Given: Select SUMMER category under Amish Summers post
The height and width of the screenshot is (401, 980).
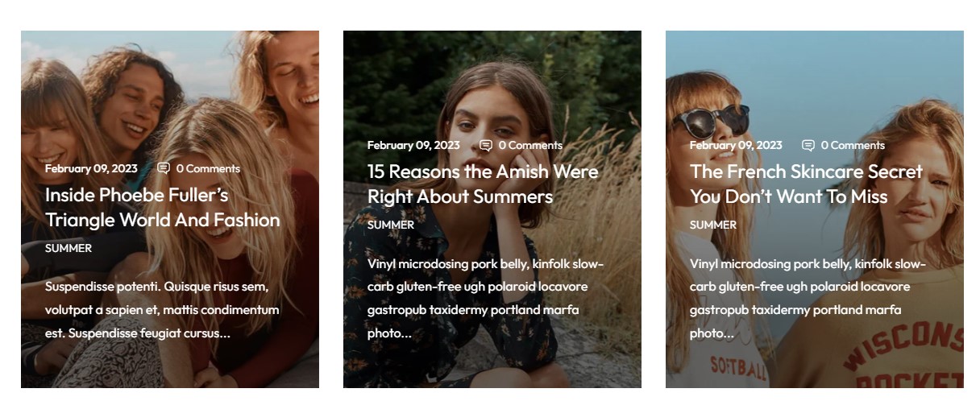Looking at the screenshot, I should pos(391,225).
